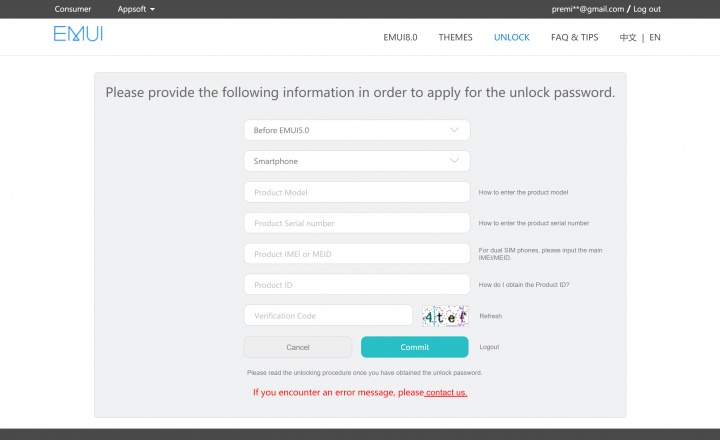Open the Smartphone device type dropdown
Screen dimensions: 720x440
(x=356, y=161)
